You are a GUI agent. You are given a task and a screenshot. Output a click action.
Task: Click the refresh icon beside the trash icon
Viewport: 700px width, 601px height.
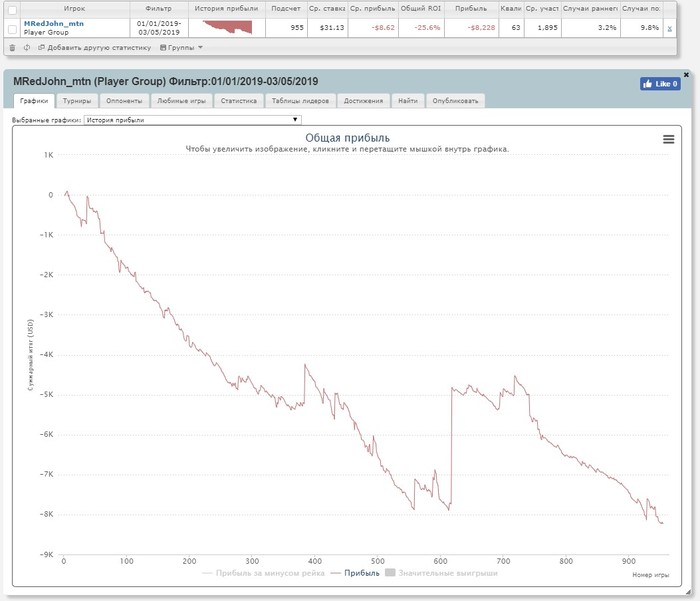coord(27,47)
